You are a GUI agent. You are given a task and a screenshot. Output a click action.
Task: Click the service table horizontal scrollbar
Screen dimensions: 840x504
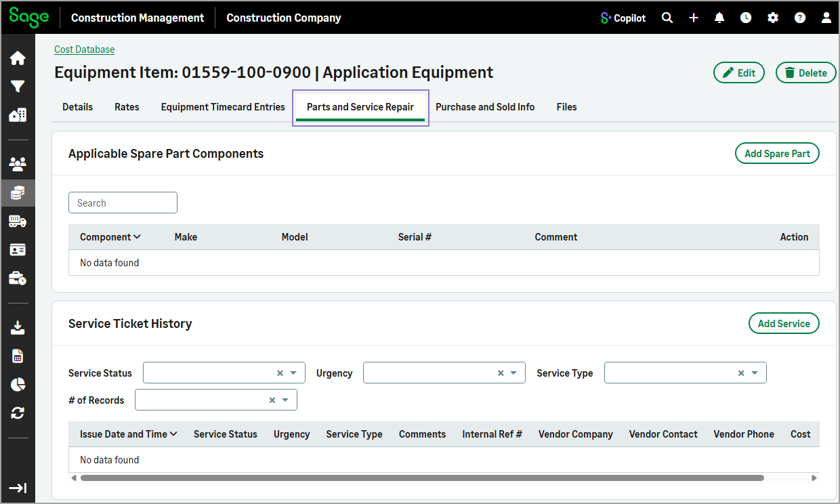(422, 478)
